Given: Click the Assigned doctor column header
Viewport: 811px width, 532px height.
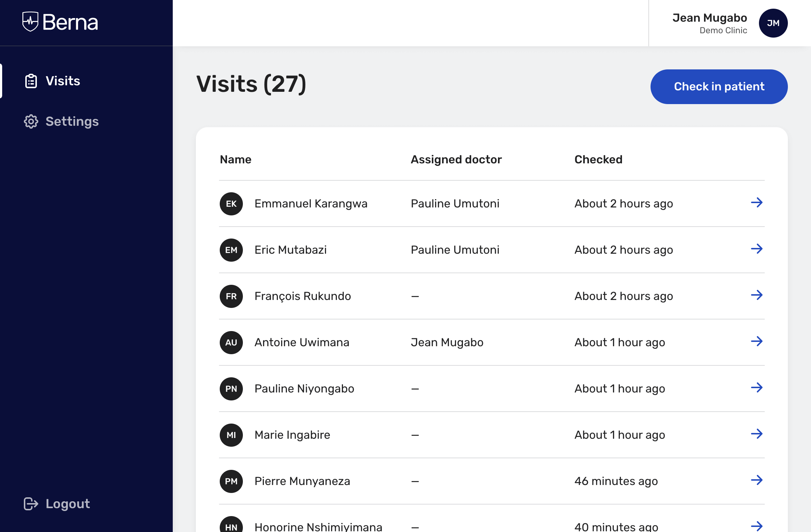Looking at the screenshot, I should [456, 159].
